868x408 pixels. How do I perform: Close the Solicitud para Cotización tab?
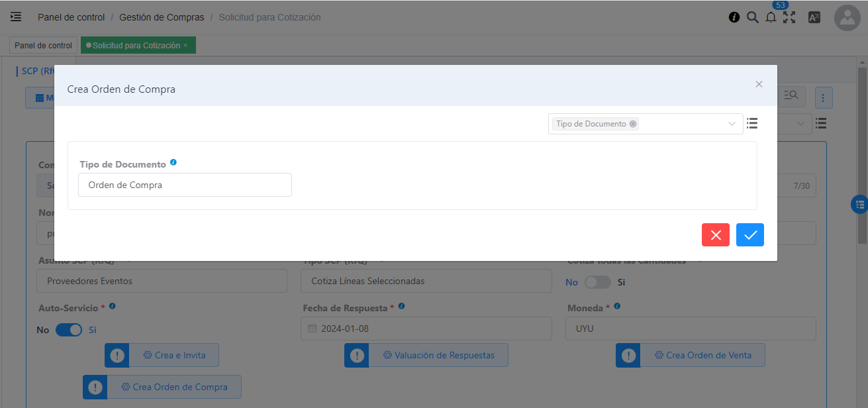tap(185, 46)
